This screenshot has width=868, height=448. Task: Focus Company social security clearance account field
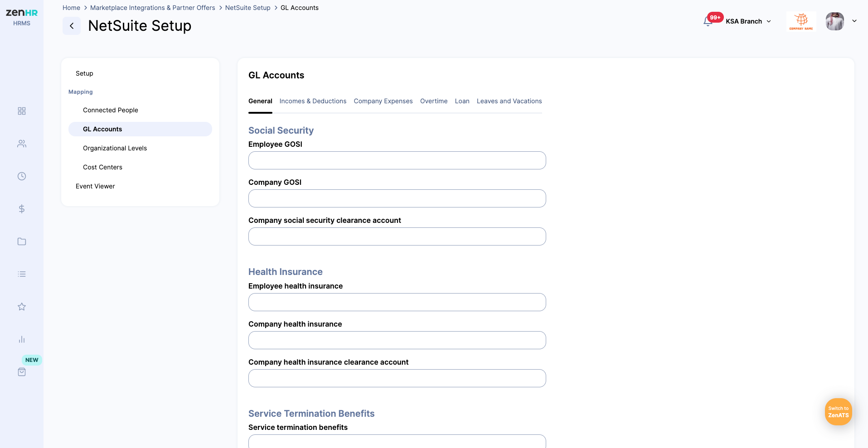coord(397,236)
